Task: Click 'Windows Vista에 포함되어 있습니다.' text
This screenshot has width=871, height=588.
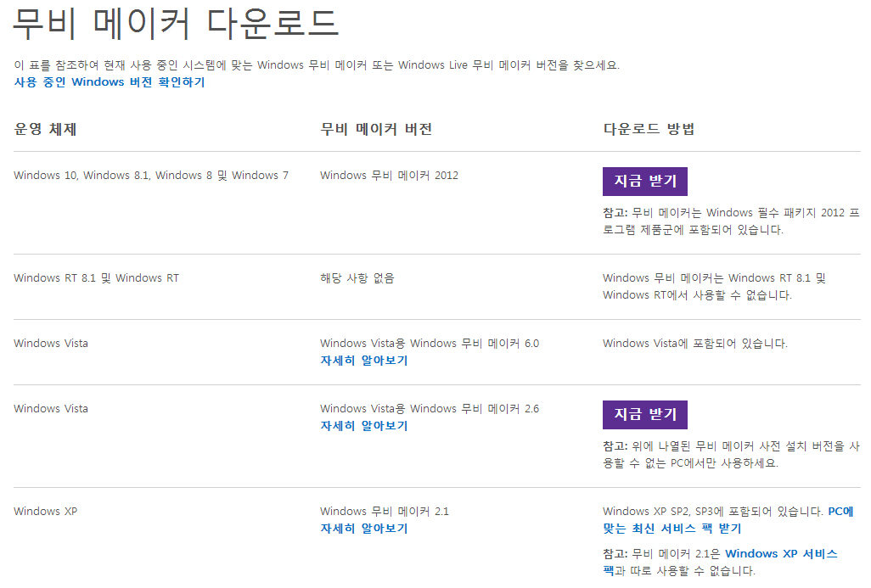Action: (695, 344)
